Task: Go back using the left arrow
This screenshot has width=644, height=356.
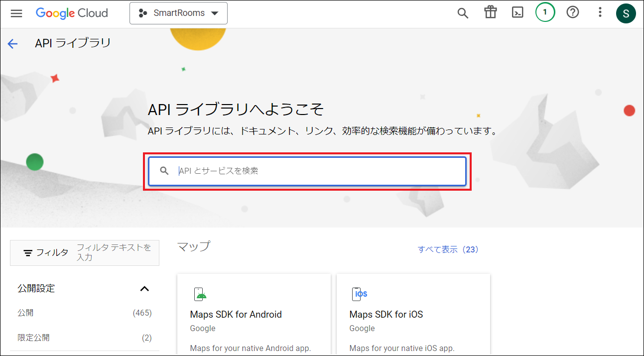Action: (x=12, y=44)
